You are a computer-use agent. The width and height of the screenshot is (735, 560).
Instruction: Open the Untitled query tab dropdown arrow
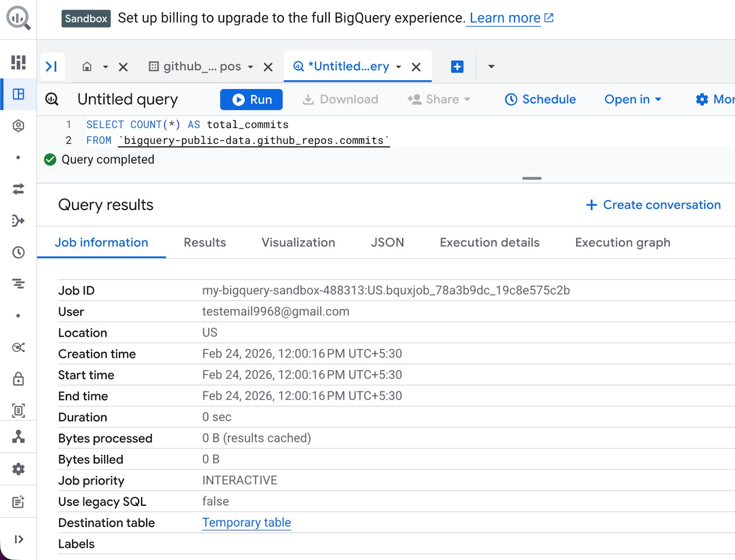pyautogui.click(x=399, y=67)
